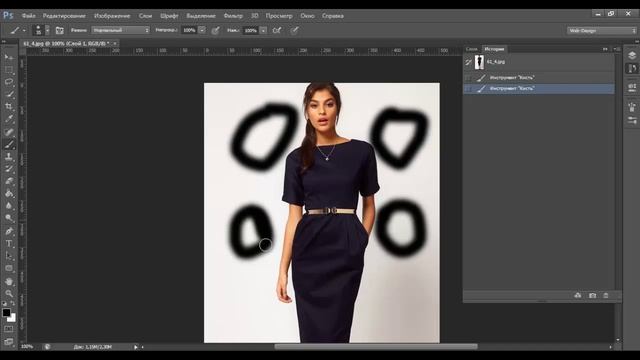
Task: Set history brush source on 61_4.jpg snapshot
Action: (x=468, y=62)
